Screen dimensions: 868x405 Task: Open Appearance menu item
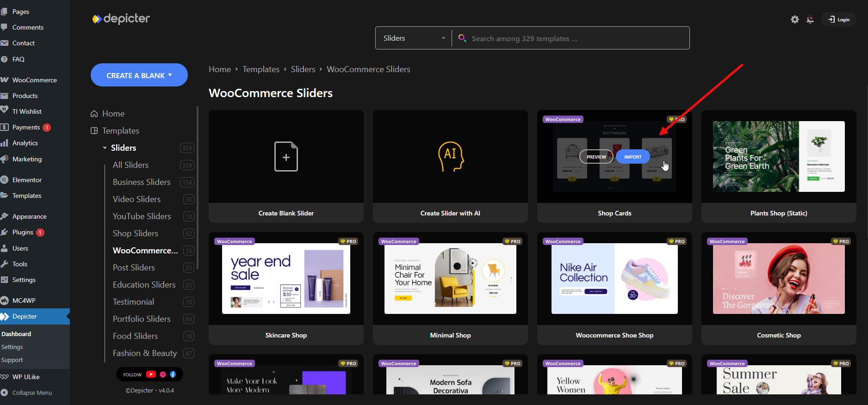point(29,216)
